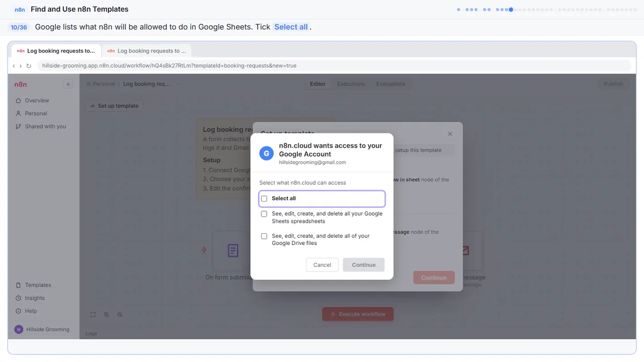Click the Log booking req... workflow name
The width and height of the screenshot is (644, 362).
[146, 84]
